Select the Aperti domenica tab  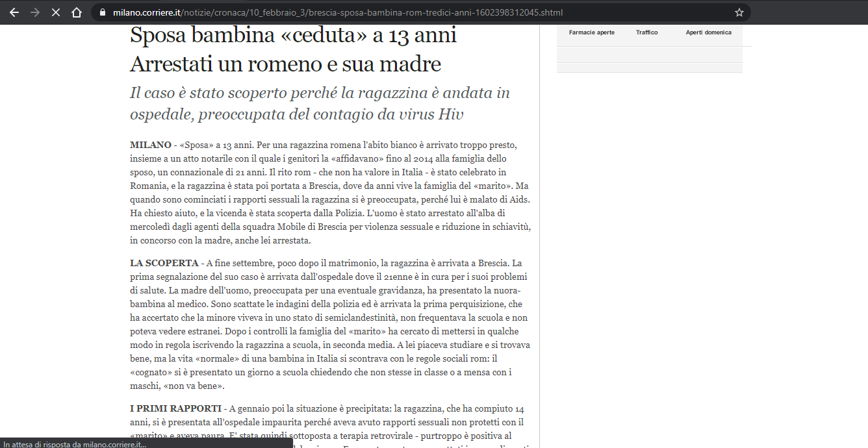point(708,32)
